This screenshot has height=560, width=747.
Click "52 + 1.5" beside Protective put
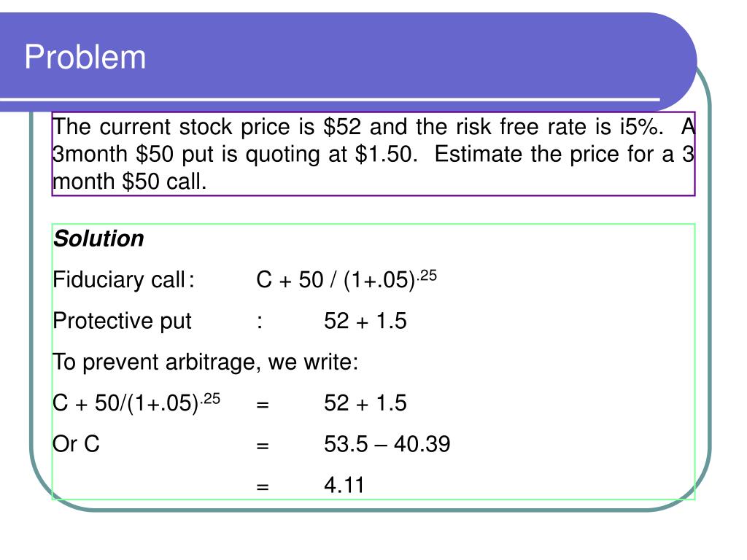[x=365, y=321]
